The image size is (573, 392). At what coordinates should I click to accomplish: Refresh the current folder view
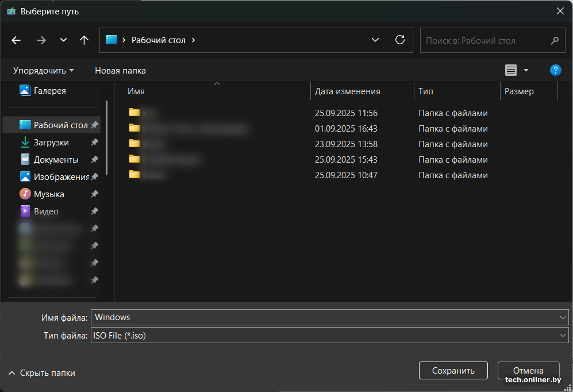pos(400,40)
